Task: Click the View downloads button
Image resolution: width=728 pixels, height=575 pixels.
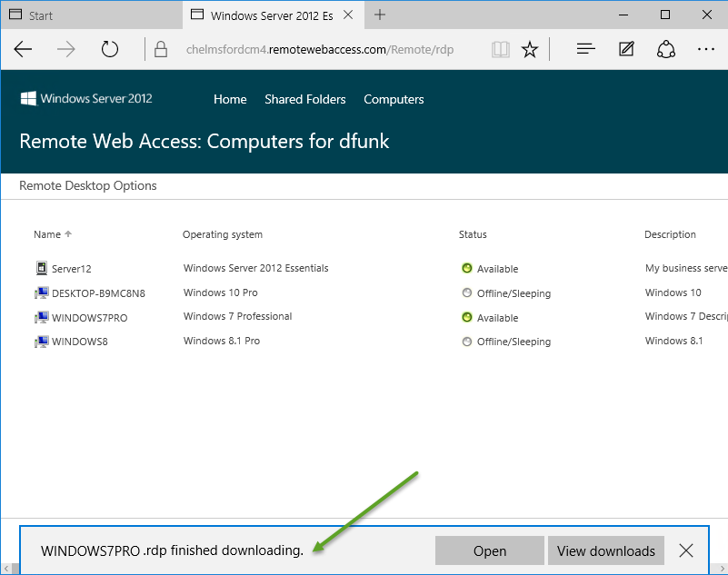Action: pyautogui.click(x=605, y=550)
